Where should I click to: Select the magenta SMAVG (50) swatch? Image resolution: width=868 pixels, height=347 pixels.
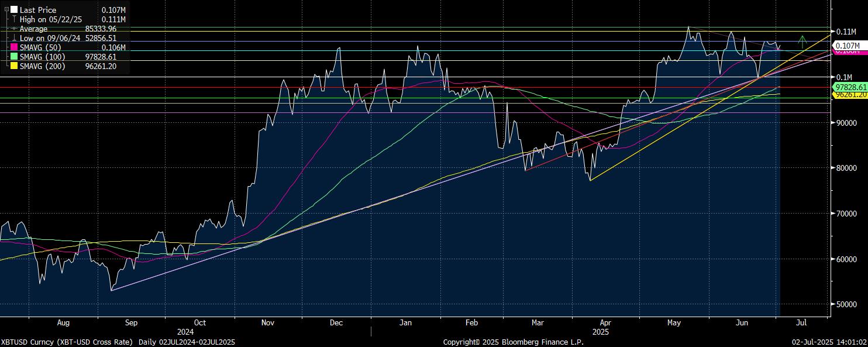(x=14, y=47)
